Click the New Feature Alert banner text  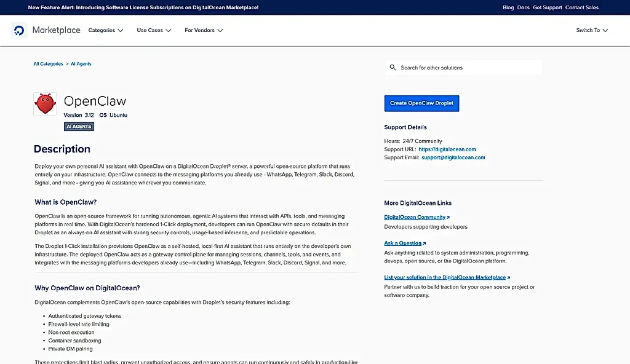[143, 7]
